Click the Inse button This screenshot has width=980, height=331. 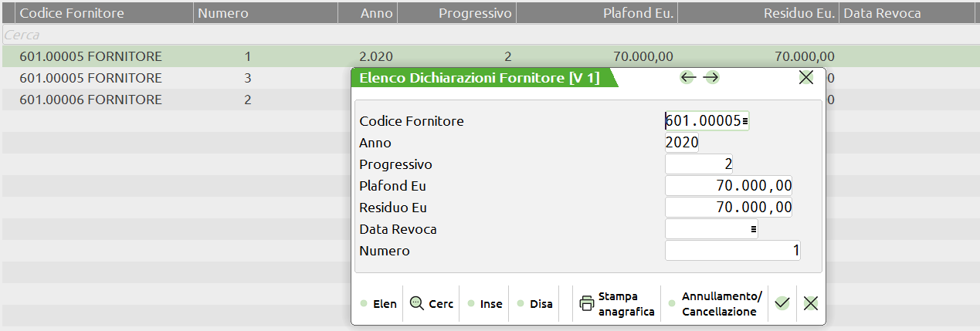click(485, 304)
